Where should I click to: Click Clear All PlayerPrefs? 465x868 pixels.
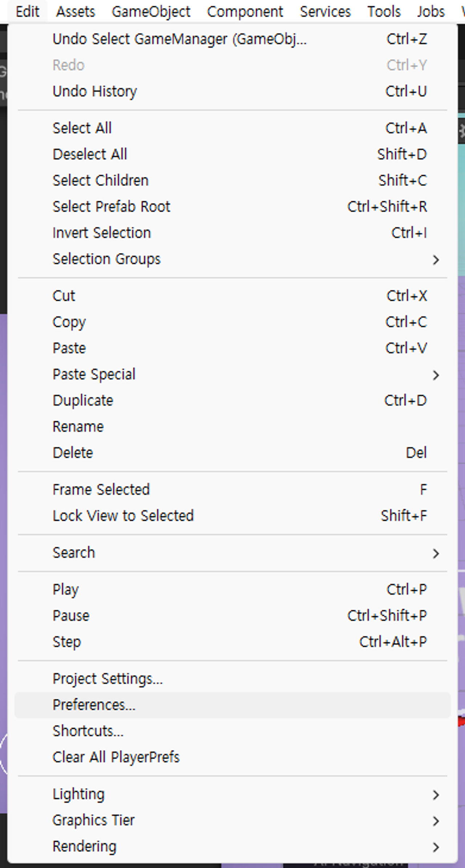pyautogui.click(x=232, y=757)
